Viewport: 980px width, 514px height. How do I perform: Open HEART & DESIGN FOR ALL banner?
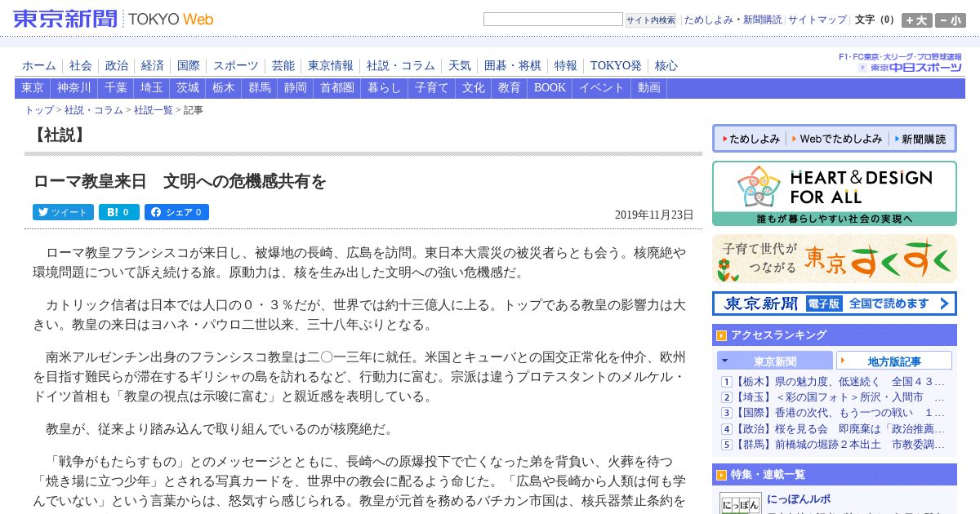(x=834, y=193)
